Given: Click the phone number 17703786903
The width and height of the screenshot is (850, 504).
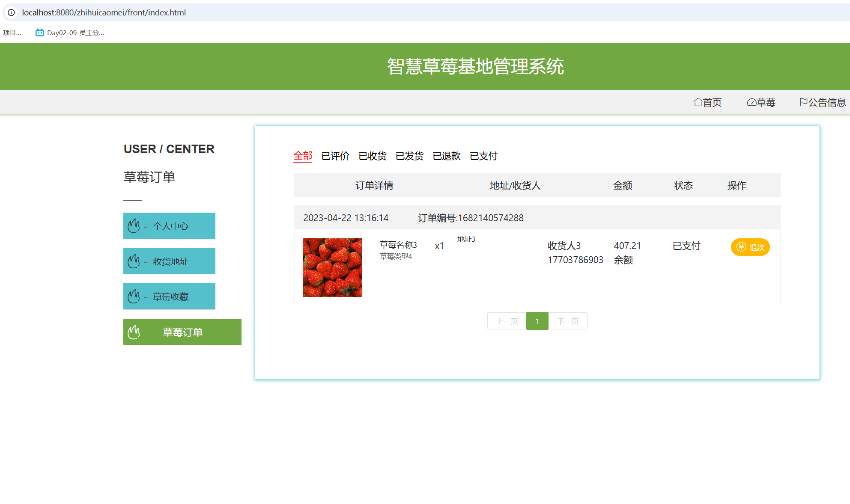Looking at the screenshot, I should pos(576,260).
